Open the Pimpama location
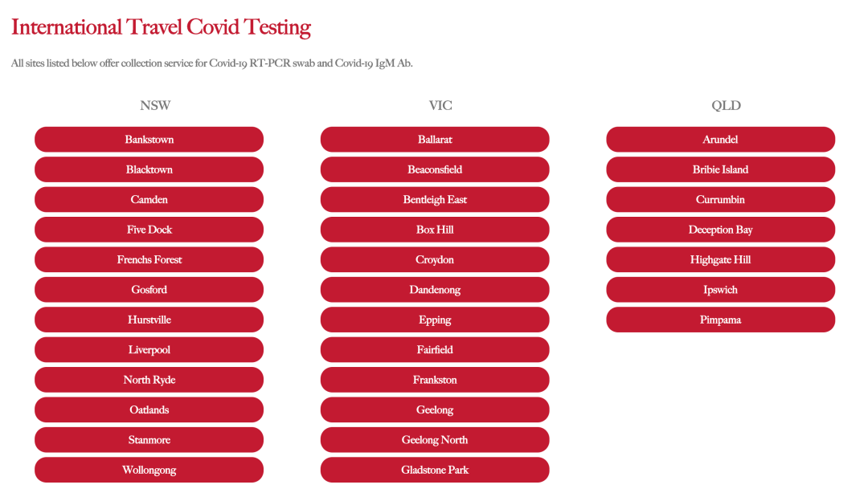868x493 pixels. pyautogui.click(x=720, y=320)
